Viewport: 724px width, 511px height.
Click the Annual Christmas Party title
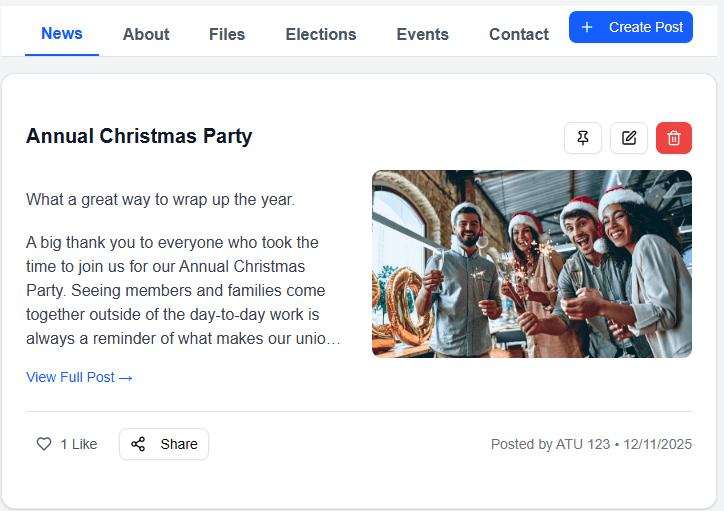(x=139, y=136)
